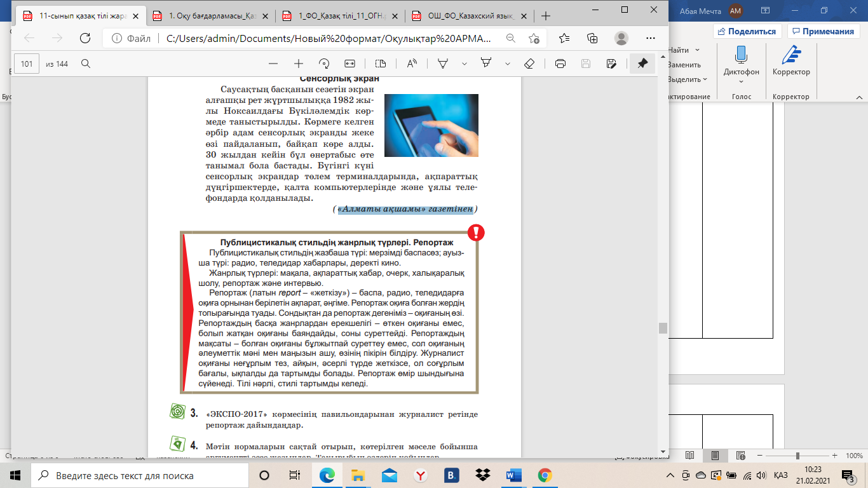
Task: Select the PDF Erase tool
Action: pyautogui.click(x=529, y=64)
